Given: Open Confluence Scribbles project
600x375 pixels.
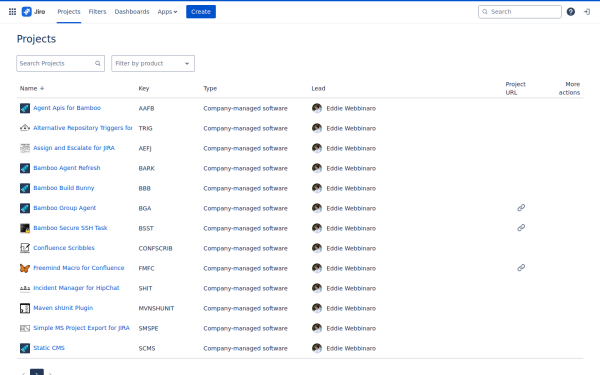Looking at the screenshot, I should click(x=64, y=248).
